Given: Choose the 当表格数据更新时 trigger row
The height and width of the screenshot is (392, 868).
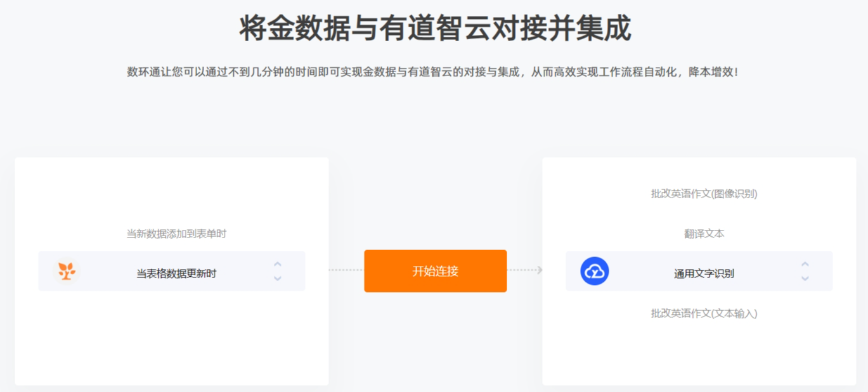Looking at the screenshot, I should (x=172, y=271).
